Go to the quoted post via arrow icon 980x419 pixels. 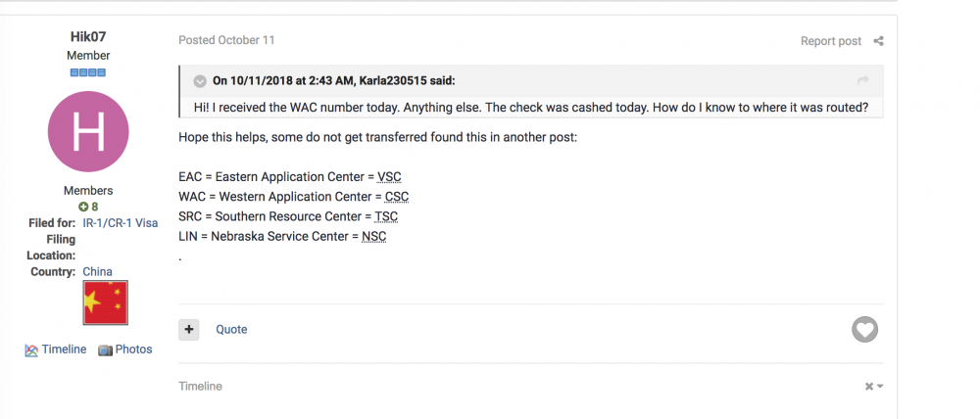pos(863,80)
